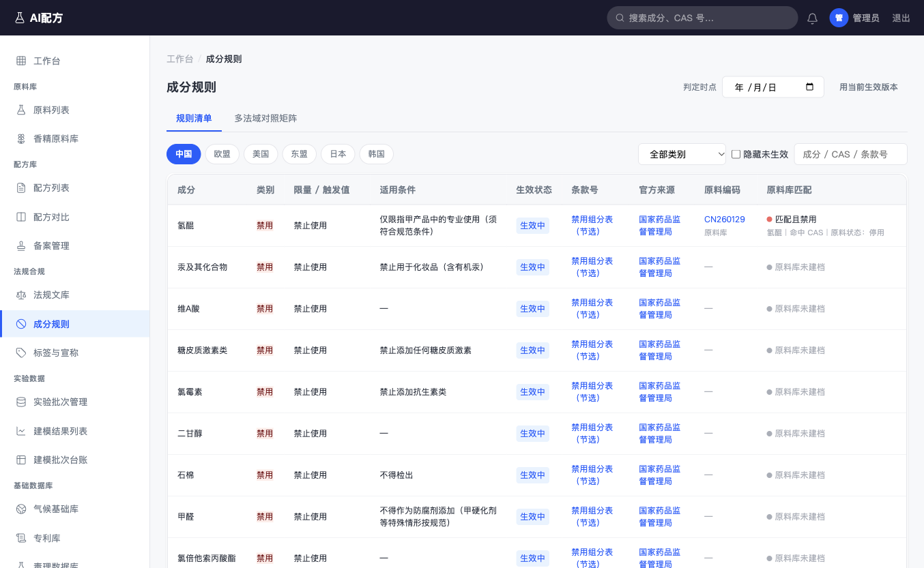The width and height of the screenshot is (924, 568).
Task: Focus the 搜索成分、CAS 号 search field
Action: click(x=702, y=18)
